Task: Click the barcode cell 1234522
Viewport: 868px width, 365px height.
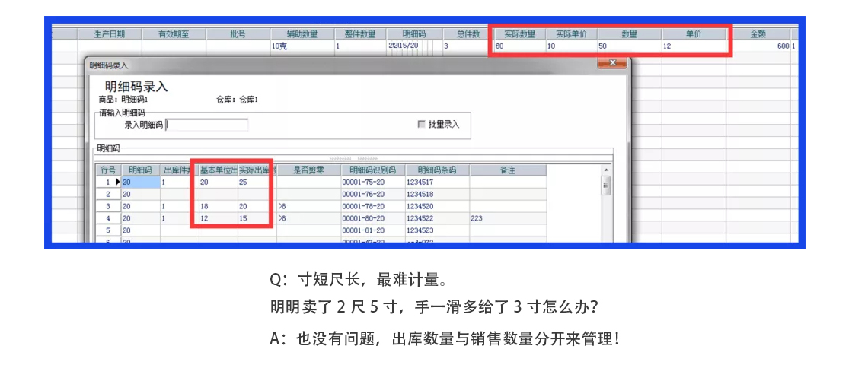Action: (437, 218)
